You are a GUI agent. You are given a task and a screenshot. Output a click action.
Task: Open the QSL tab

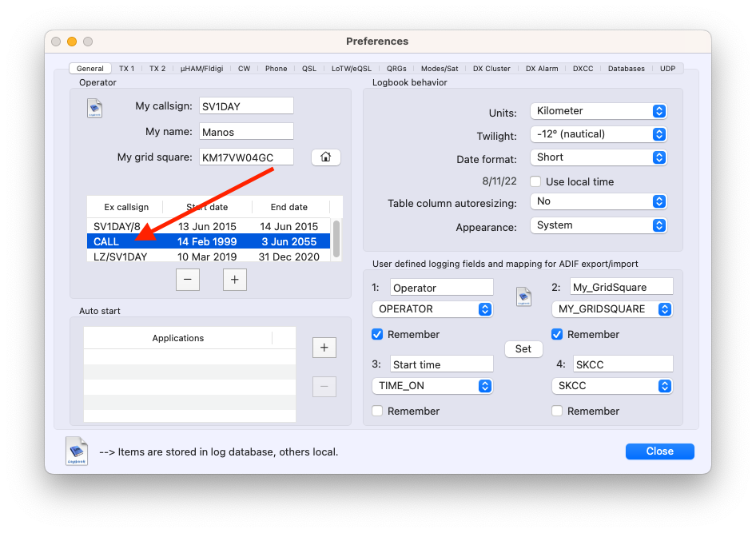[x=309, y=69]
